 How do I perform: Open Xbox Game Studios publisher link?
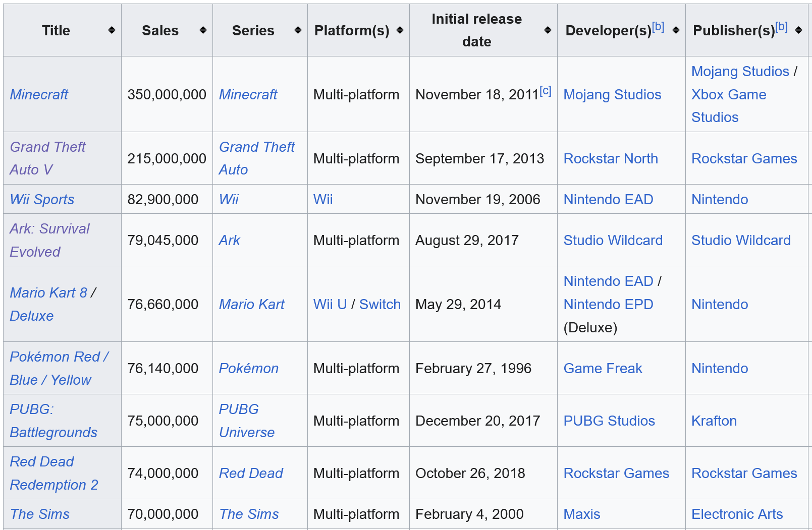coord(729,106)
